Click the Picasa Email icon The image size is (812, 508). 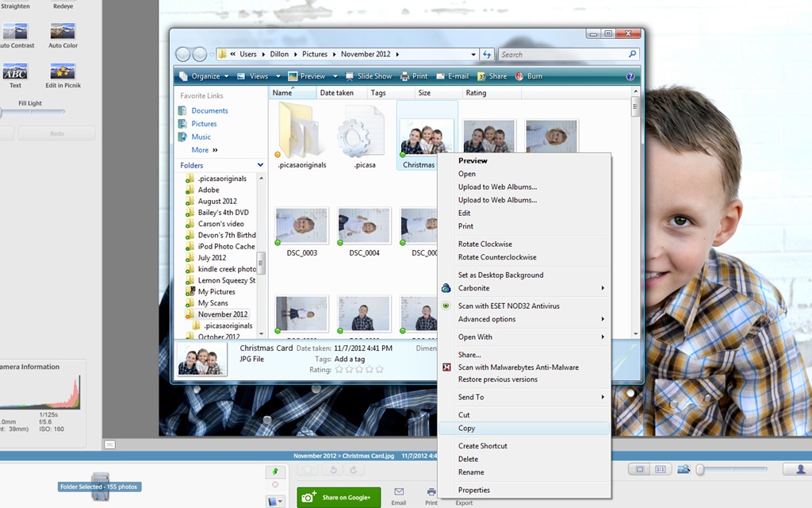(398, 495)
